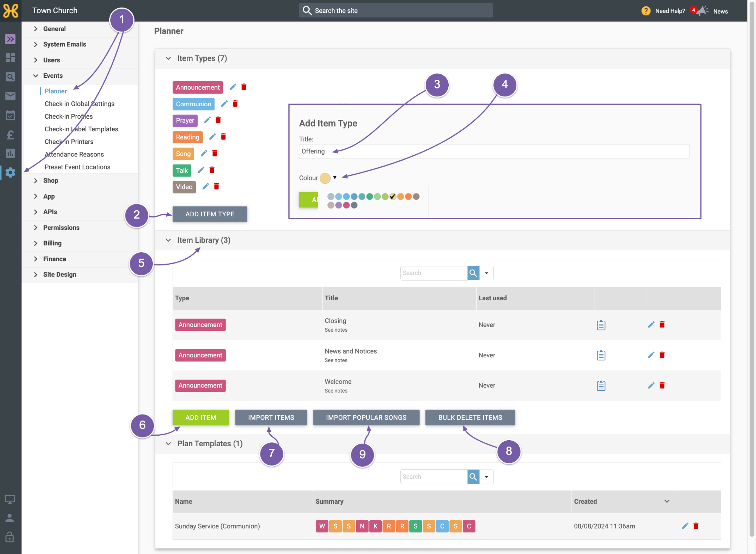Delete the Sunday Service (Communion) template
Viewport: 756px width, 554px height.
pos(696,526)
